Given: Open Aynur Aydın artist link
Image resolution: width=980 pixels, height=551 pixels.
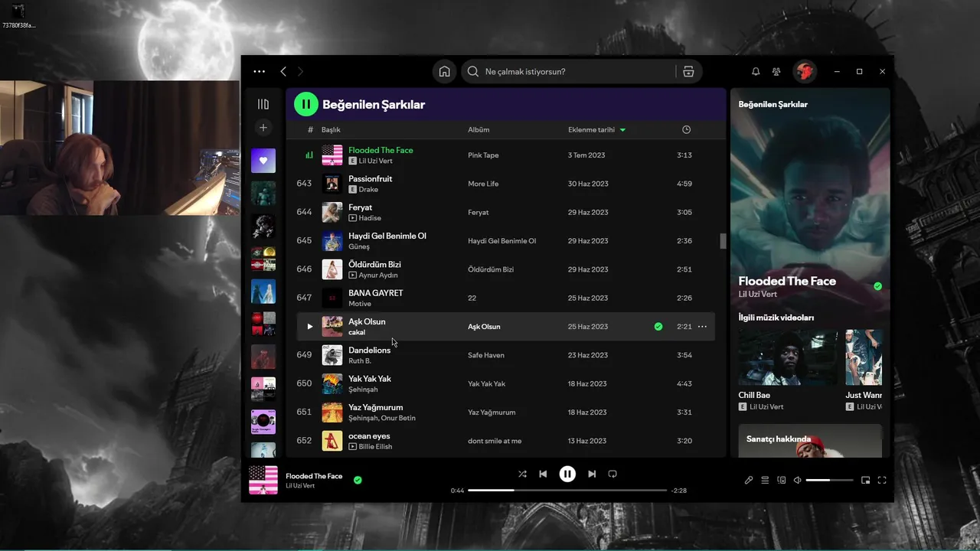Looking at the screenshot, I should [x=378, y=275].
